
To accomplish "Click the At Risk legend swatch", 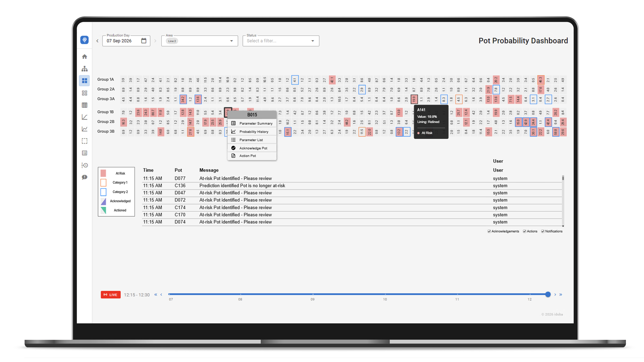I will (x=103, y=173).
